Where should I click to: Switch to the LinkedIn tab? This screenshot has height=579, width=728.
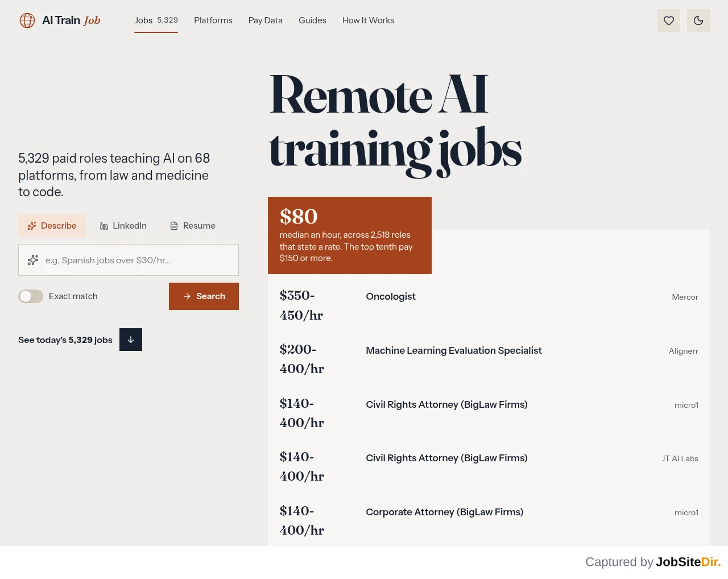coord(123,226)
